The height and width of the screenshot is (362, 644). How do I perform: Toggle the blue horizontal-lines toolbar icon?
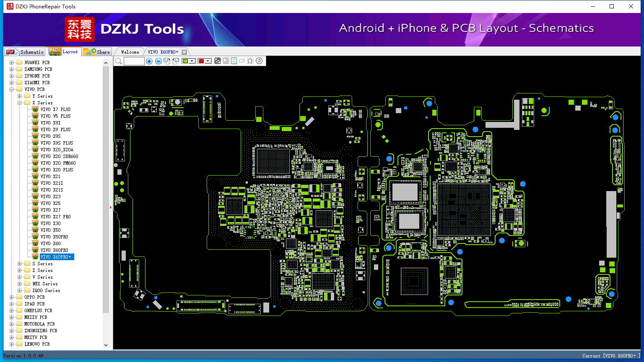234,61
